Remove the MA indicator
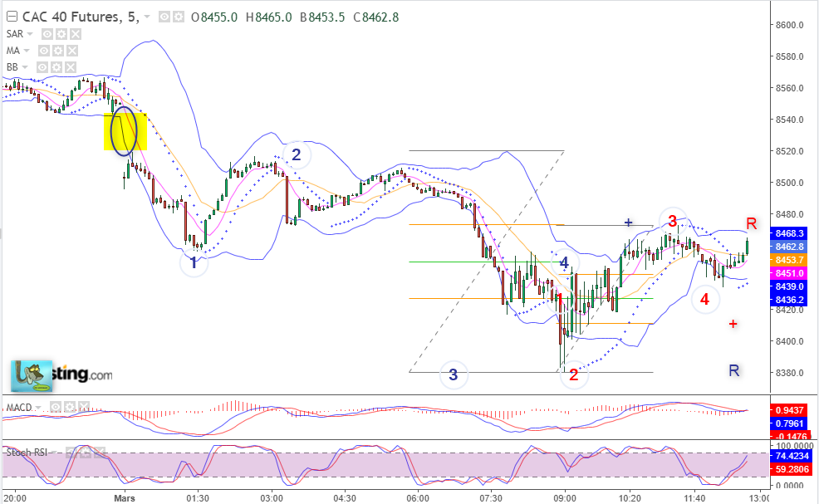This screenshot has width=819, height=504. pyautogui.click(x=72, y=51)
